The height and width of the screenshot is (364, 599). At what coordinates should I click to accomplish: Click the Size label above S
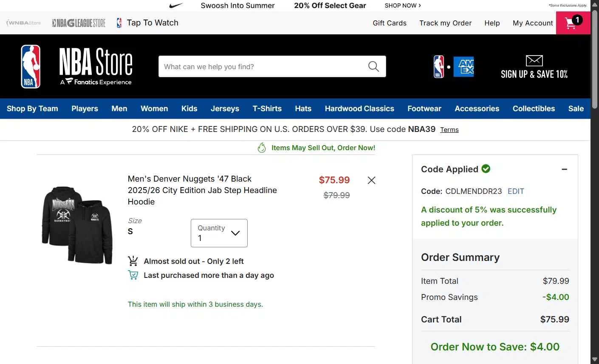point(135,221)
